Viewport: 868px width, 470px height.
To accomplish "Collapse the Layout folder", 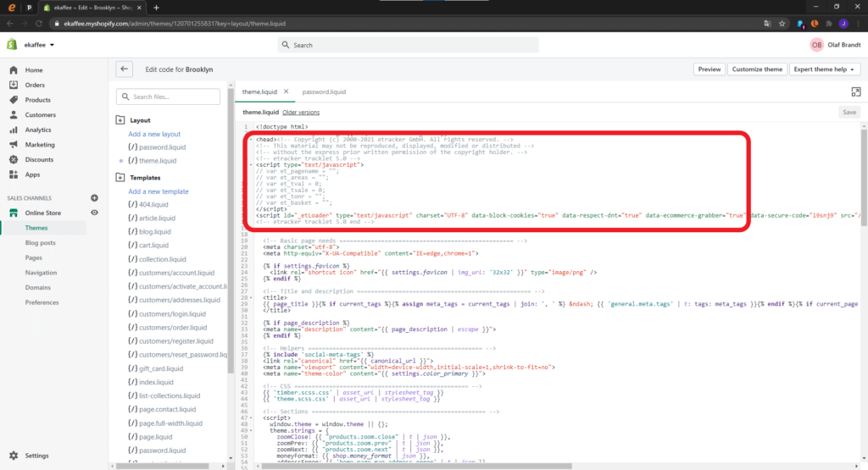I will [120, 120].
